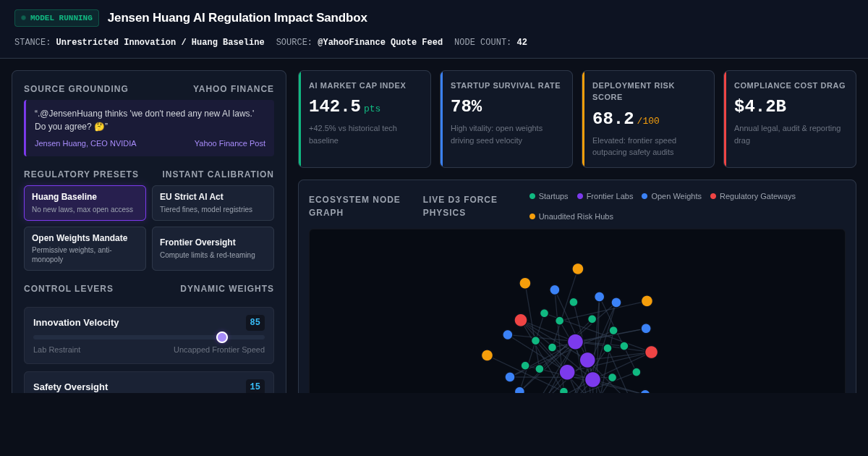The width and height of the screenshot is (868, 456).
Task: Toggle the Open Weights legend entry
Action: 671,196
